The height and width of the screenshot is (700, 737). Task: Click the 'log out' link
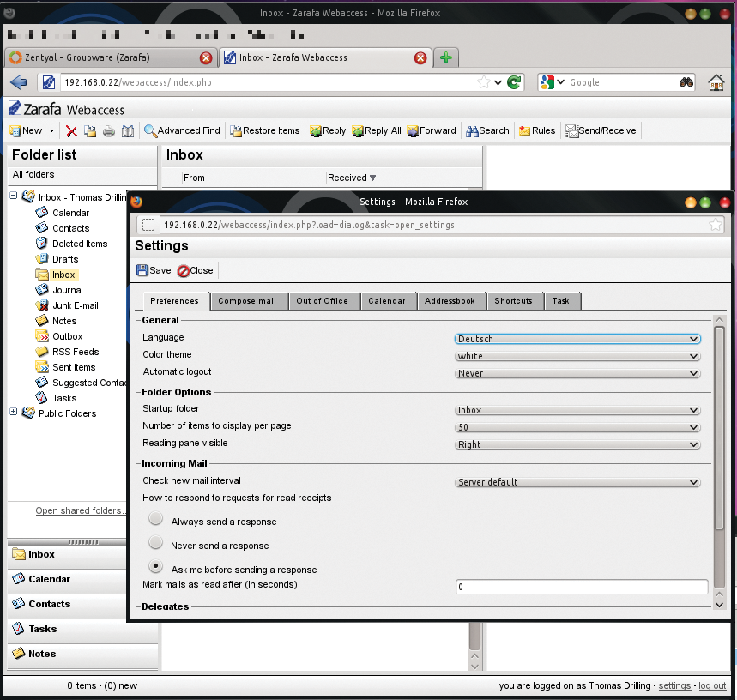(712, 685)
